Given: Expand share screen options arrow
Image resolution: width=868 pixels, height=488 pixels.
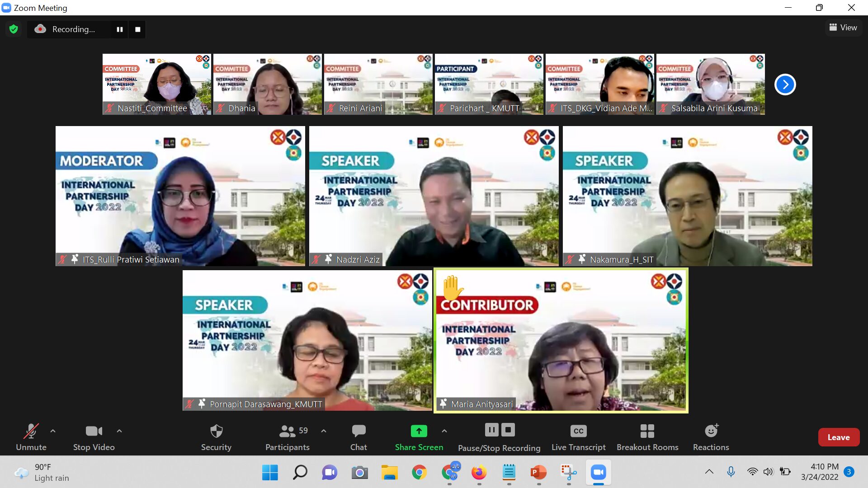Looking at the screenshot, I should [x=444, y=431].
